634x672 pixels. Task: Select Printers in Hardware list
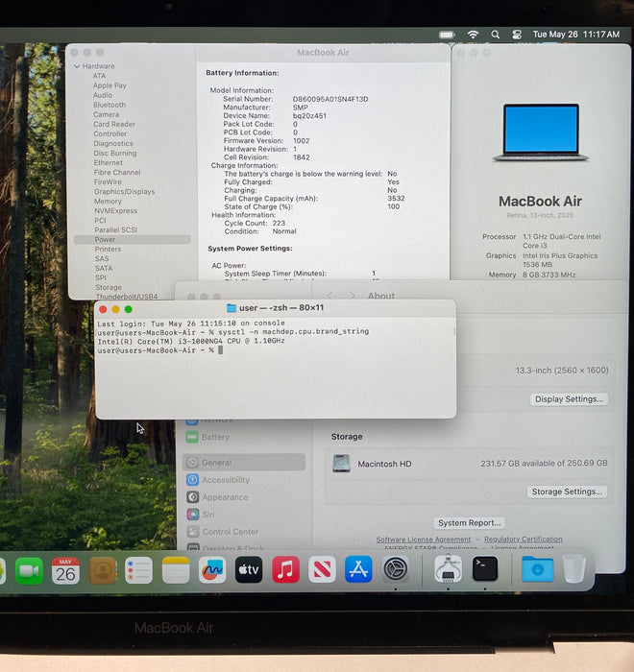point(109,249)
